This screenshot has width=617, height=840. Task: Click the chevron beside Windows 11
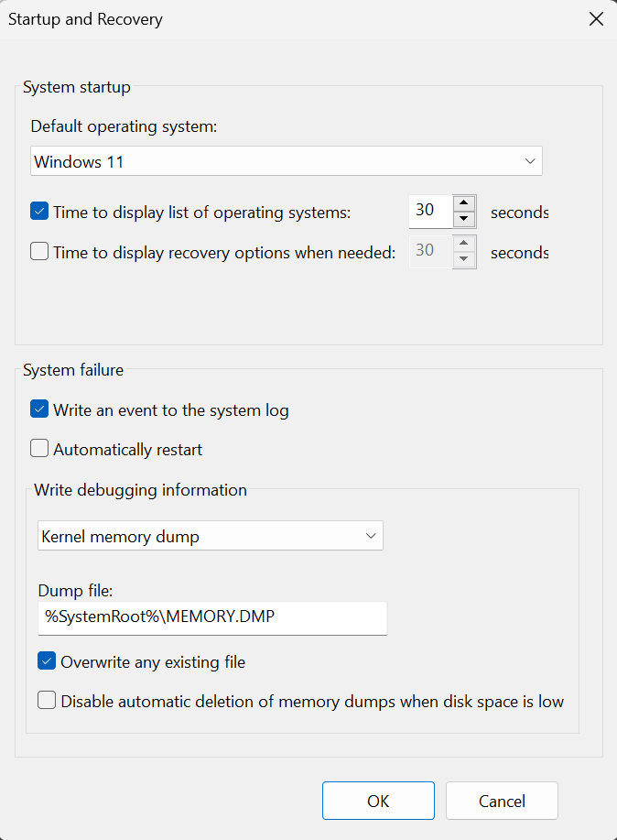tap(530, 161)
